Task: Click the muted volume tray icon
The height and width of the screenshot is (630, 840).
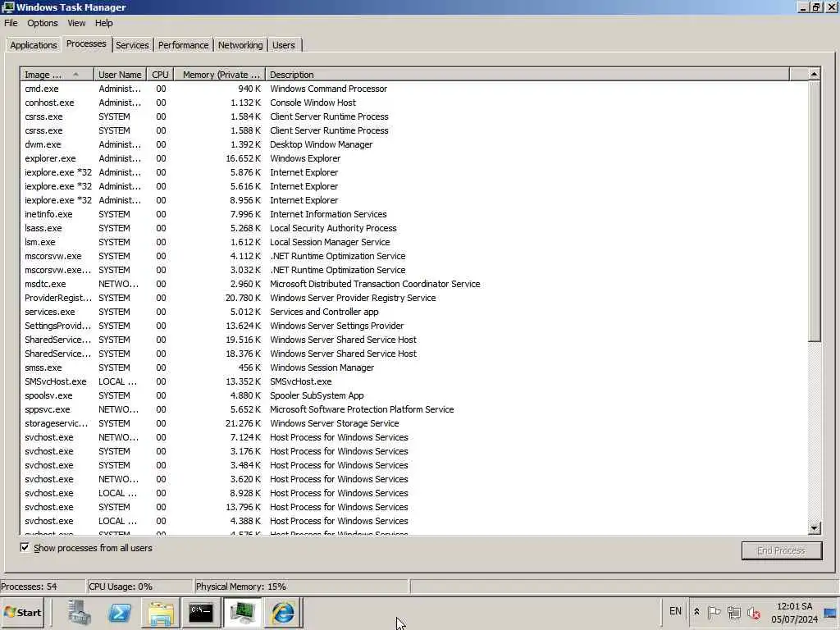Action: (754, 612)
